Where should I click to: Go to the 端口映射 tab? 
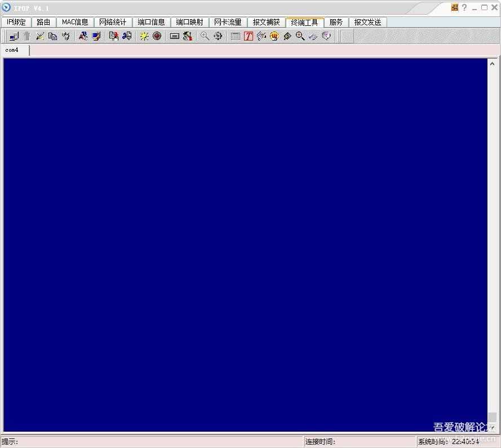[x=189, y=23]
